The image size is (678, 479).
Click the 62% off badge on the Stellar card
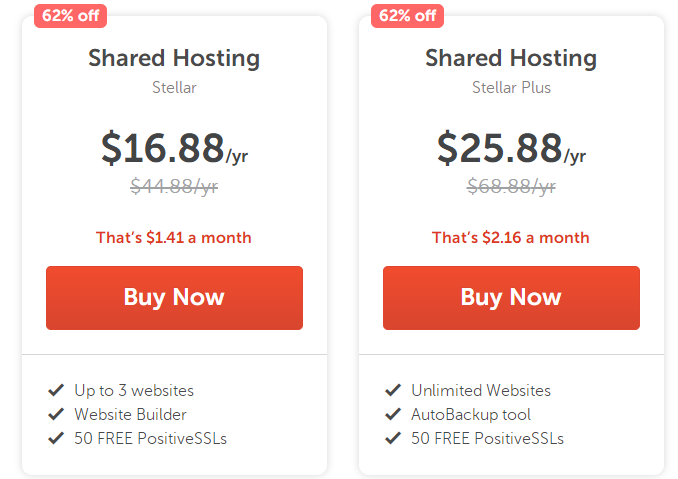(x=69, y=15)
